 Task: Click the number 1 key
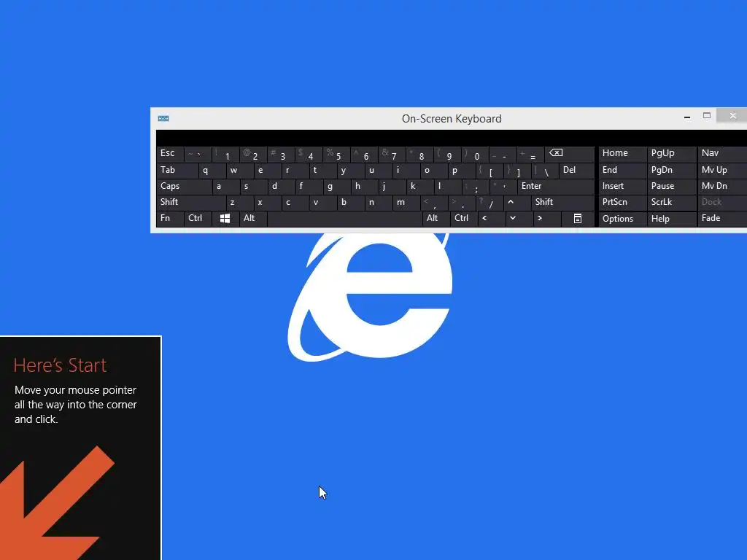pyautogui.click(x=225, y=154)
